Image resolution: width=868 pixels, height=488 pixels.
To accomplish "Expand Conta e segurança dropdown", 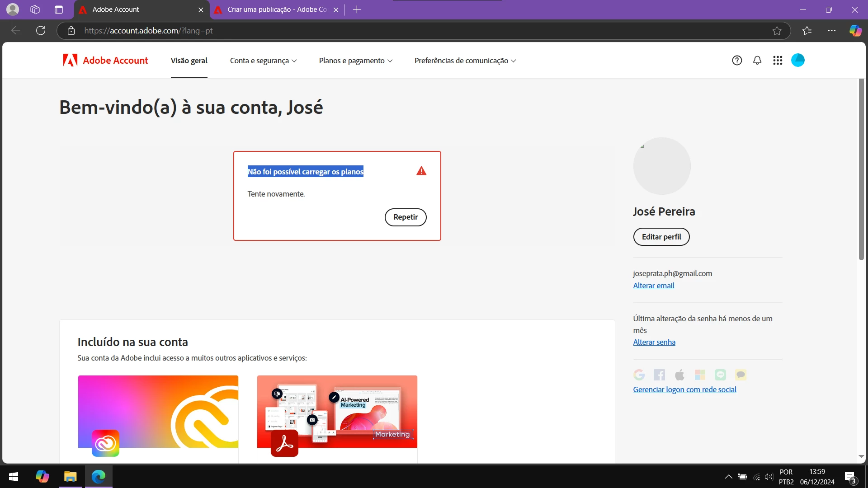I will pyautogui.click(x=263, y=61).
